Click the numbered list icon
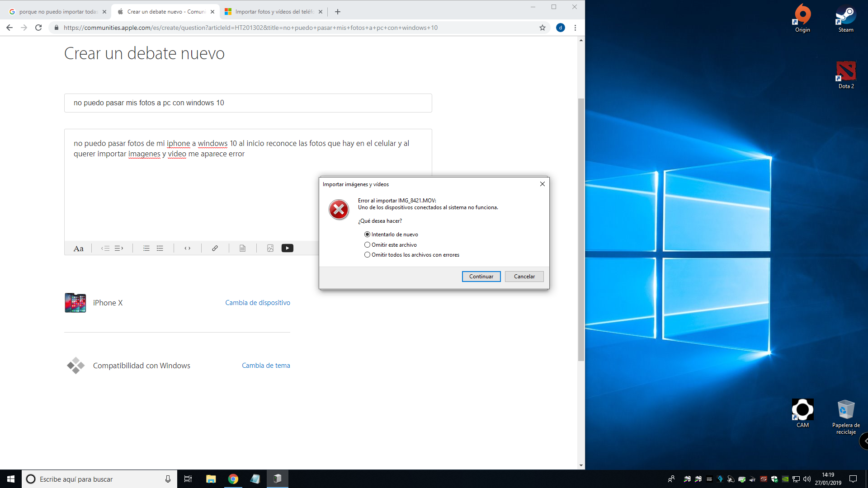868x488 pixels. [146, 248]
